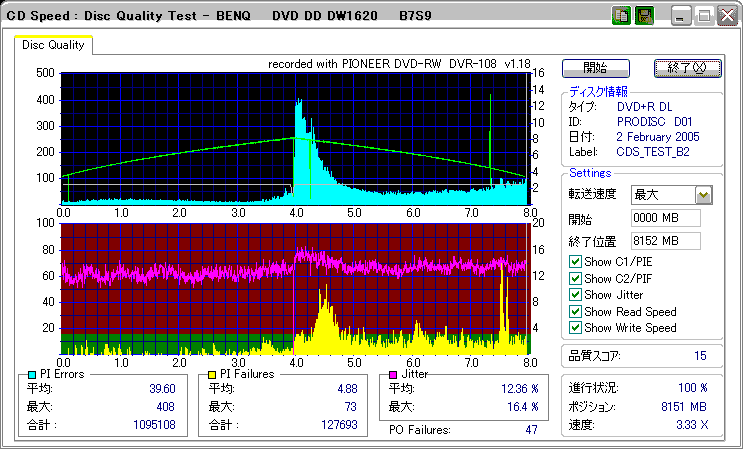Maximize the Disc Quality Test window
The width and height of the screenshot is (743, 449).
point(703,16)
